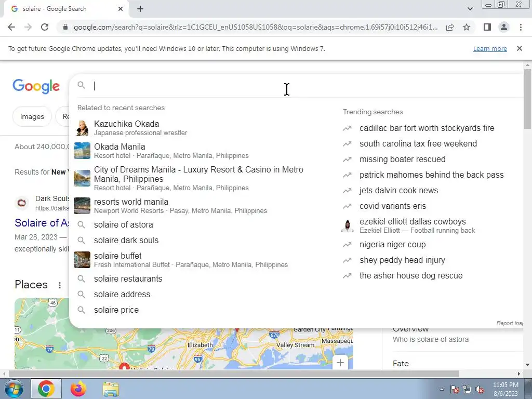The height and width of the screenshot is (399, 532).
Task: Click search icon beside solaire address
Action: 81,294
